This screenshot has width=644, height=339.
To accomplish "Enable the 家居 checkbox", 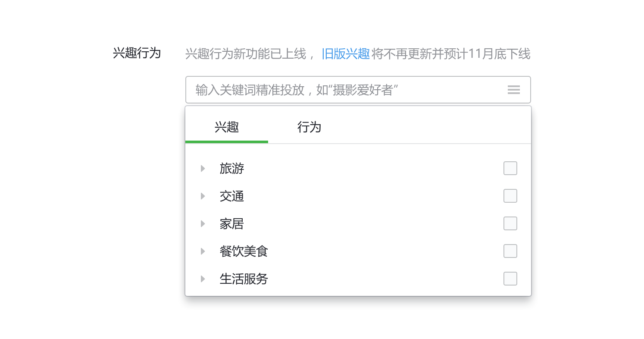I will [x=510, y=223].
